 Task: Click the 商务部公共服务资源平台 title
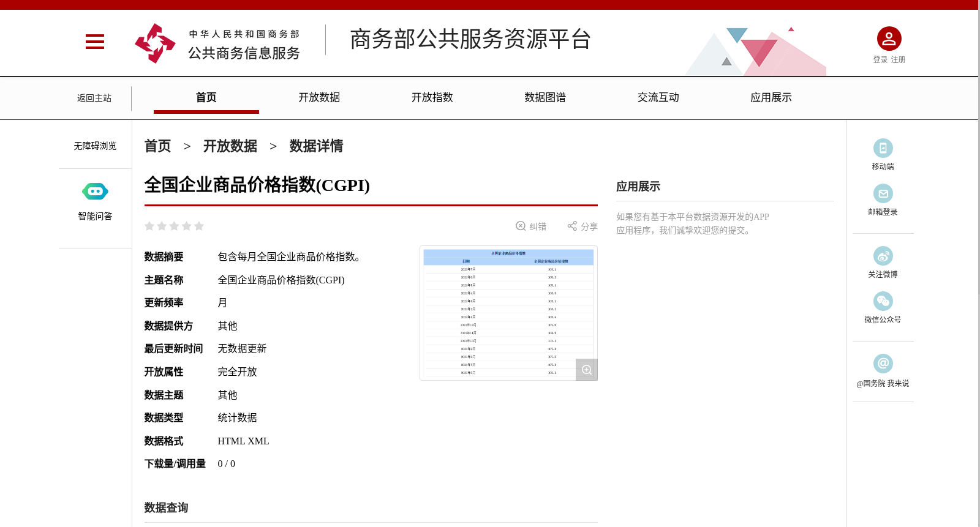(x=470, y=39)
